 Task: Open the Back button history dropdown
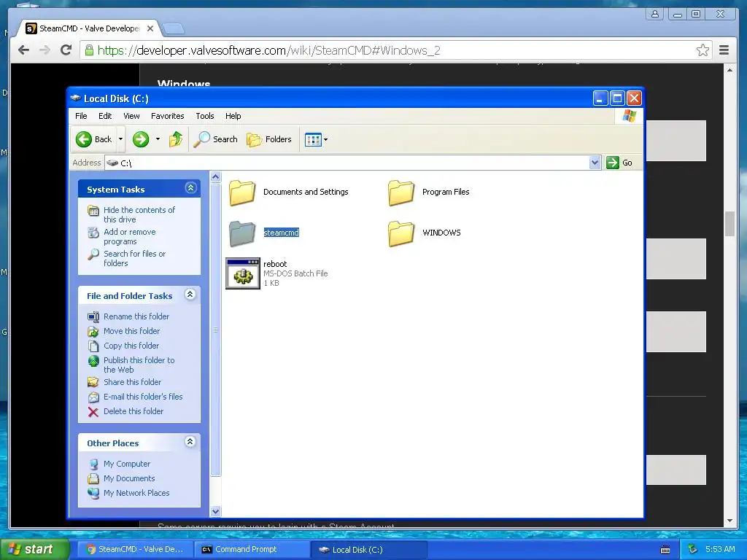120,139
